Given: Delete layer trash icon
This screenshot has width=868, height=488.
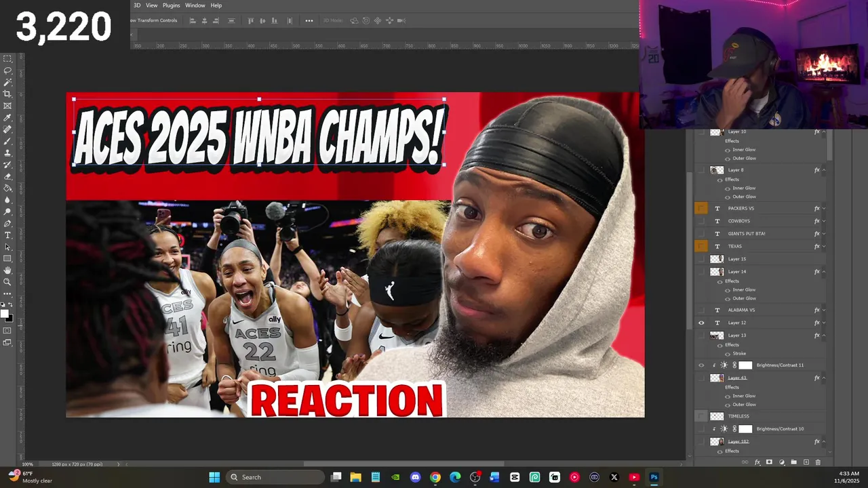Looking at the screenshot, I should [x=818, y=462].
